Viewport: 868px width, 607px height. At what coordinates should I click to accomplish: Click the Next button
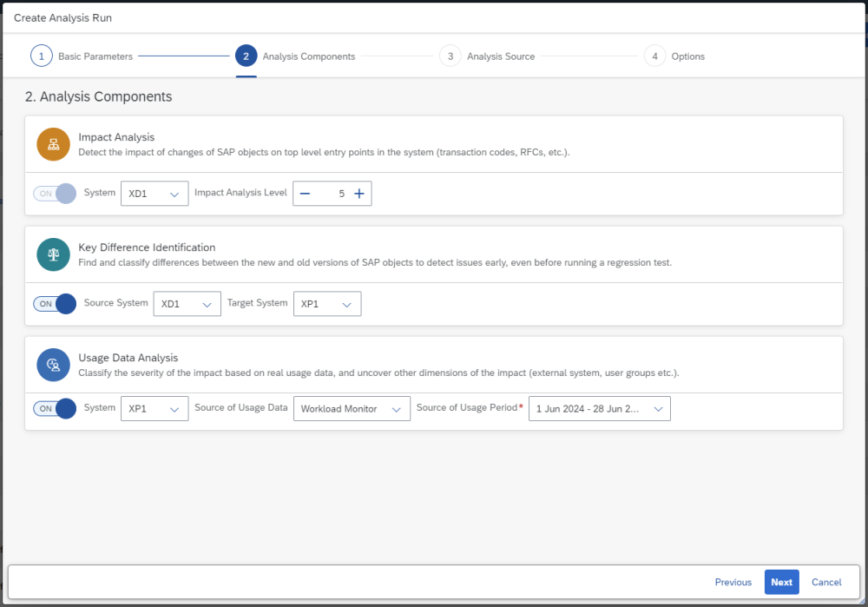pos(781,582)
